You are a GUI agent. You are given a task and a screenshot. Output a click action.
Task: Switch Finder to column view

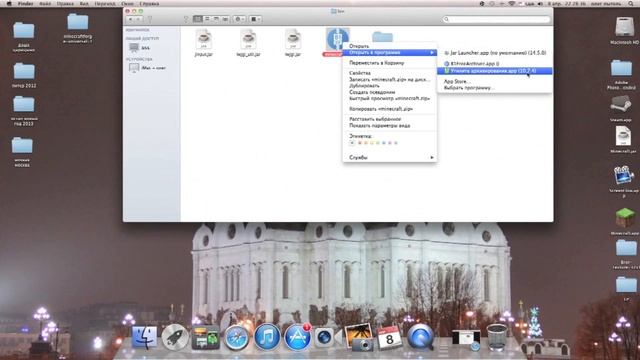pyautogui.click(x=216, y=19)
